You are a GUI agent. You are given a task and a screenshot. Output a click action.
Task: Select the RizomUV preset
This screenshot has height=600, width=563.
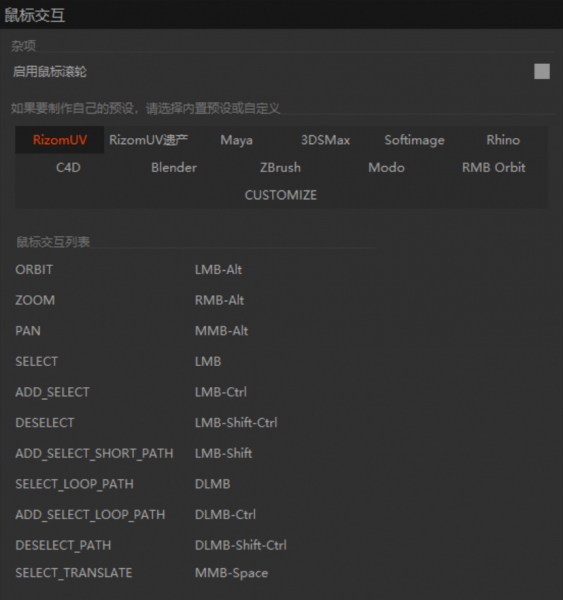(60, 140)
